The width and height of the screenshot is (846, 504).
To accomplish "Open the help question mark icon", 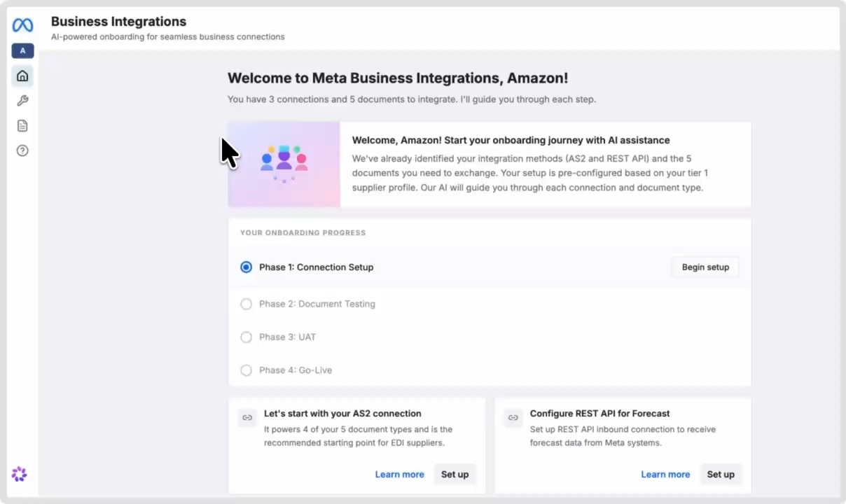I will 22,150.
